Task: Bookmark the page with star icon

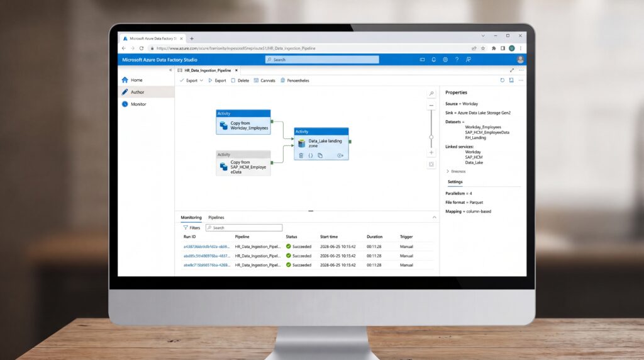Action: point(483,48)
